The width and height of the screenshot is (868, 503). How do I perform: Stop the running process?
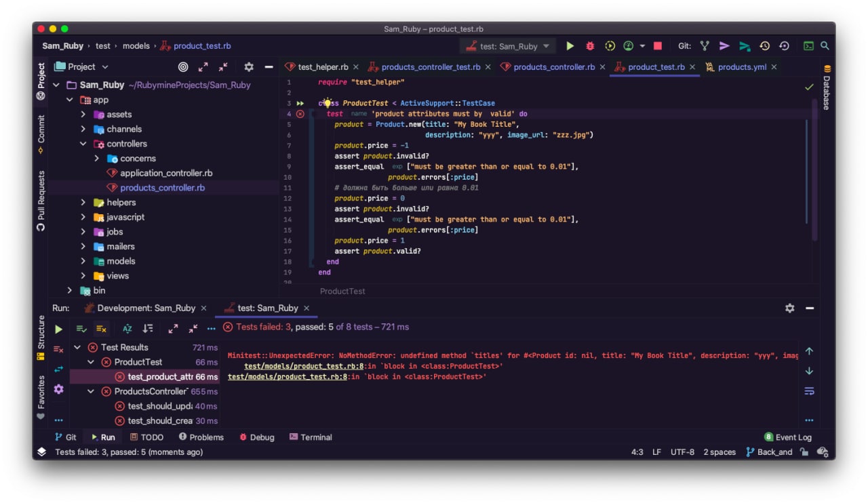coord(657,46)
